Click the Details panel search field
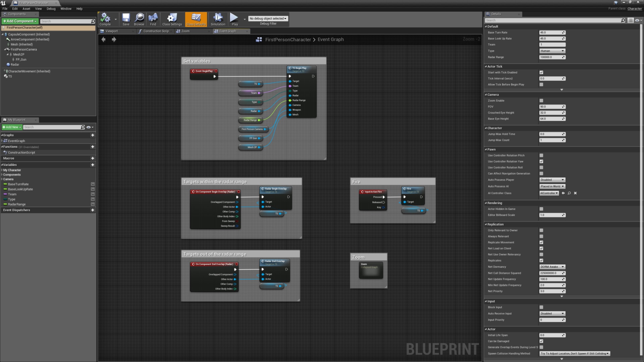 553,20
